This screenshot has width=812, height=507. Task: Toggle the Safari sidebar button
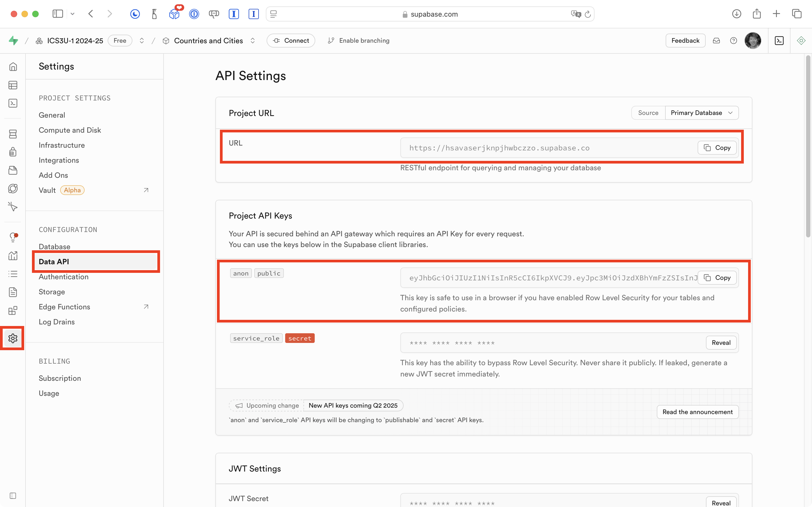click(58, 14)
